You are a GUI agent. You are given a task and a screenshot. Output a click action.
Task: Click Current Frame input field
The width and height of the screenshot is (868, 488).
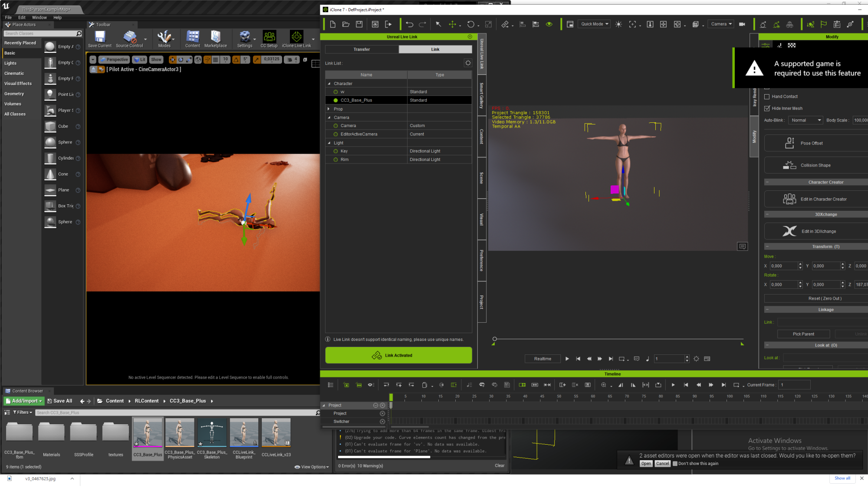794,385
